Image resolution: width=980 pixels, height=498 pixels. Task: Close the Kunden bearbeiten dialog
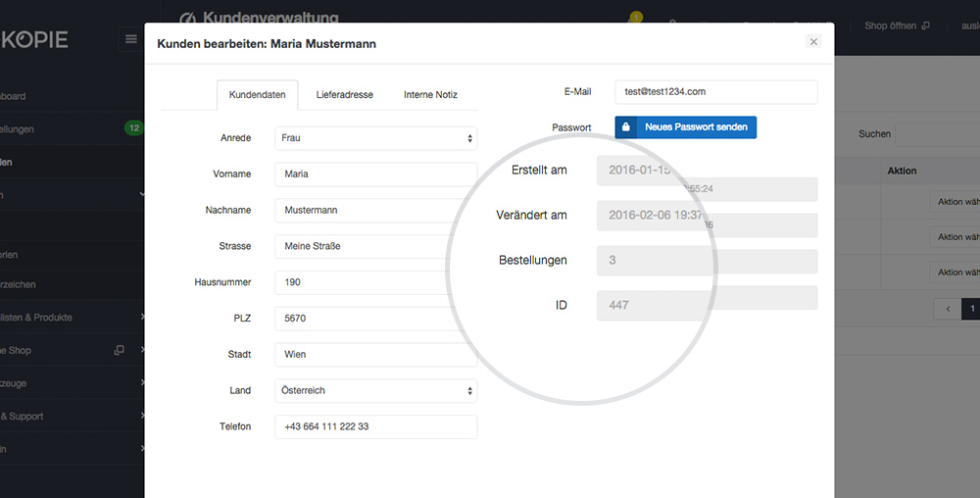(813, 41)
